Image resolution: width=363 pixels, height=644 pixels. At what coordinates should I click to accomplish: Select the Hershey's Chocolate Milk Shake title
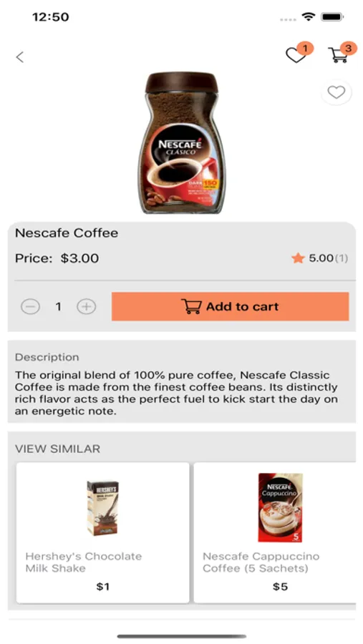point(84,562)
